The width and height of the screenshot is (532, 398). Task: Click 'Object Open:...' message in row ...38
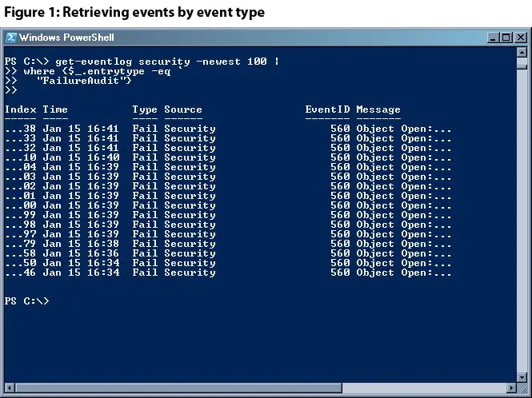click(404, 129)
